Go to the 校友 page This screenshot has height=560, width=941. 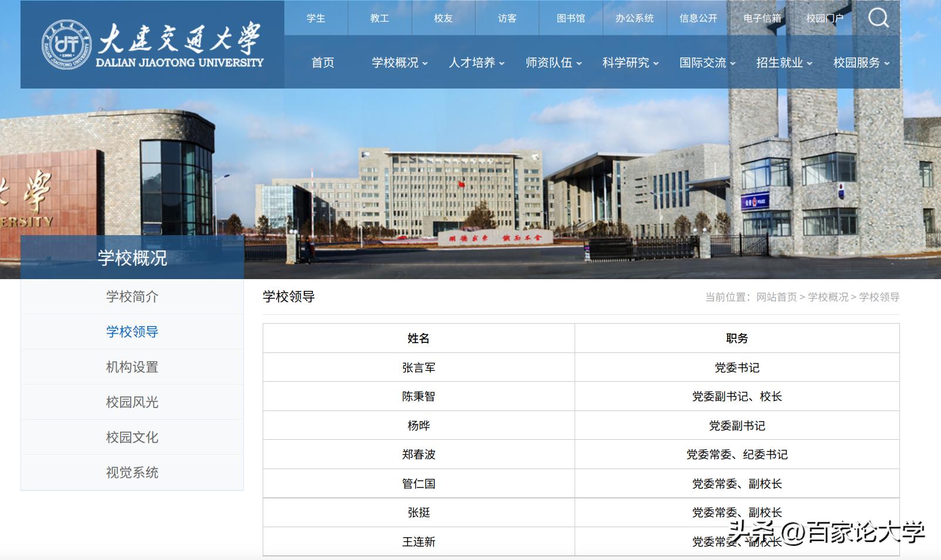444,18
